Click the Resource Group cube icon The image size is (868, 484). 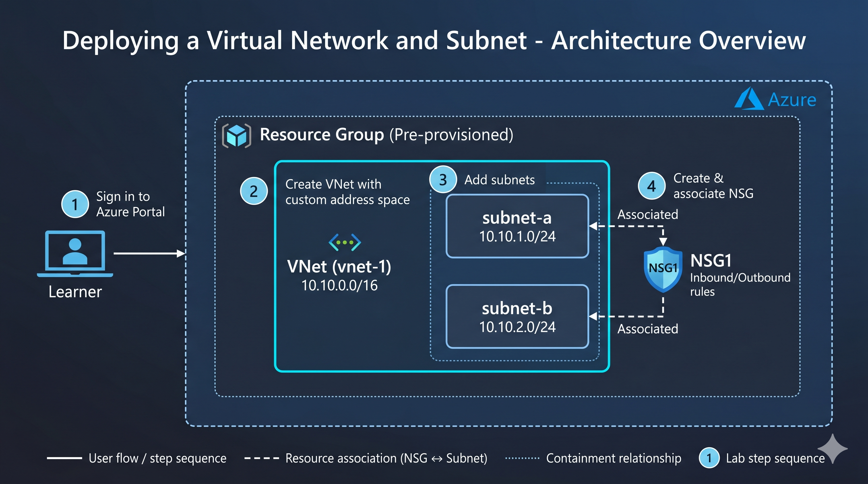click(x=237, y=135)
